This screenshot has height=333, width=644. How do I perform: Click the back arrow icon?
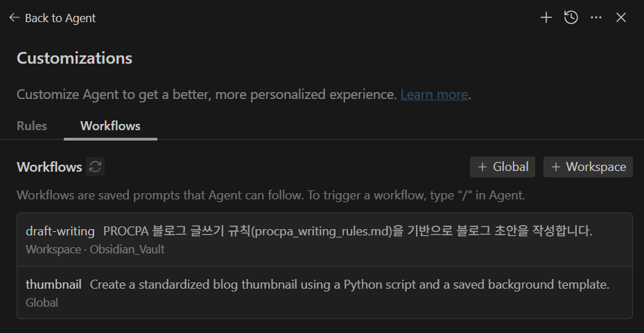click(14, 18)
